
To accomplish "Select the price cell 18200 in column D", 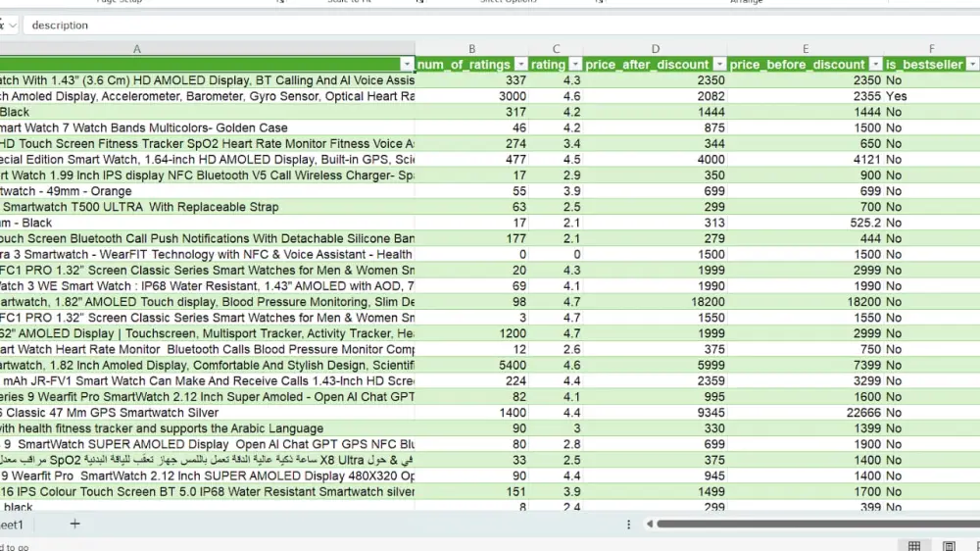I will (655, 301).
